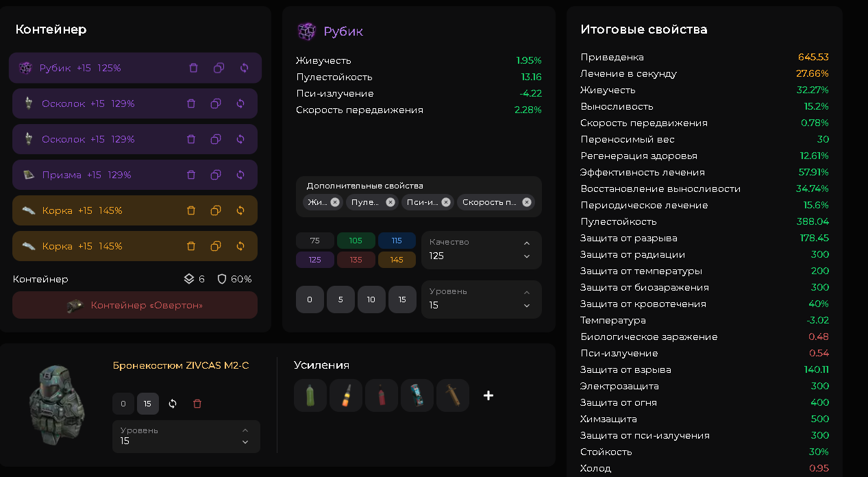This screenshot has height=477, width=868.
Task: Set artifact level preset to 10
Action: tap(371, 299)
